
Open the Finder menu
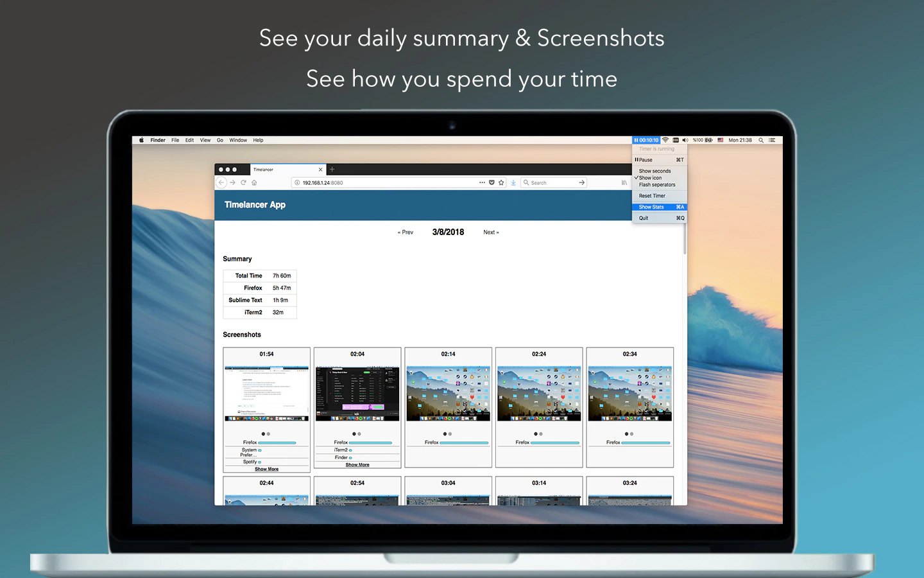coord(158,140)
